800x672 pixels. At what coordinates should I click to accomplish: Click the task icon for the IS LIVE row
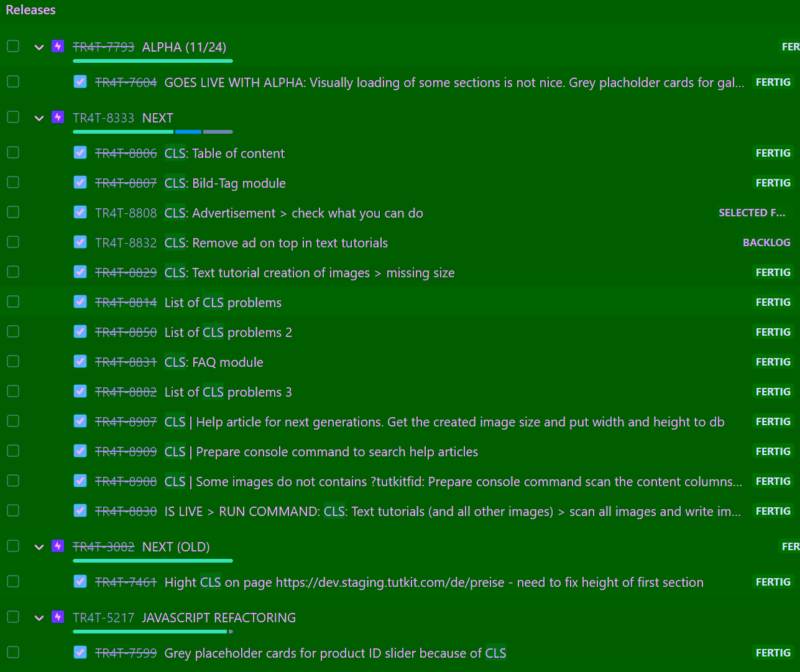point(80,510)
